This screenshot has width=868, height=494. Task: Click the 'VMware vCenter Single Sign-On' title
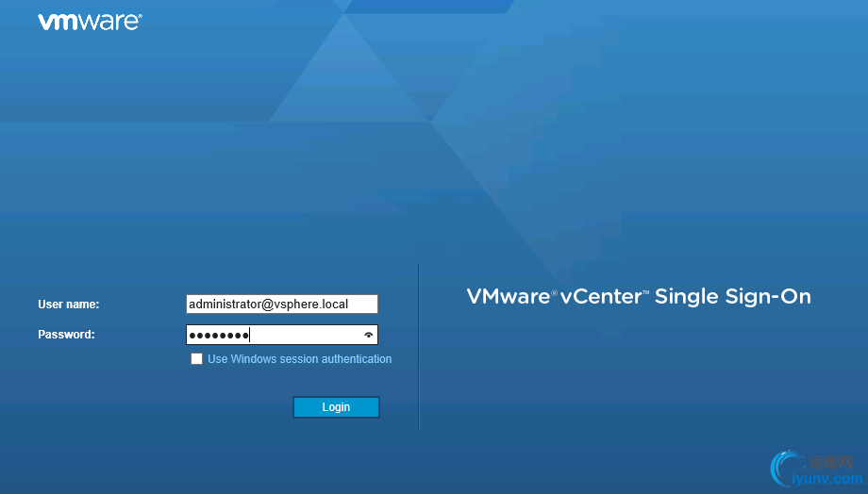click(x=639, y=297)
